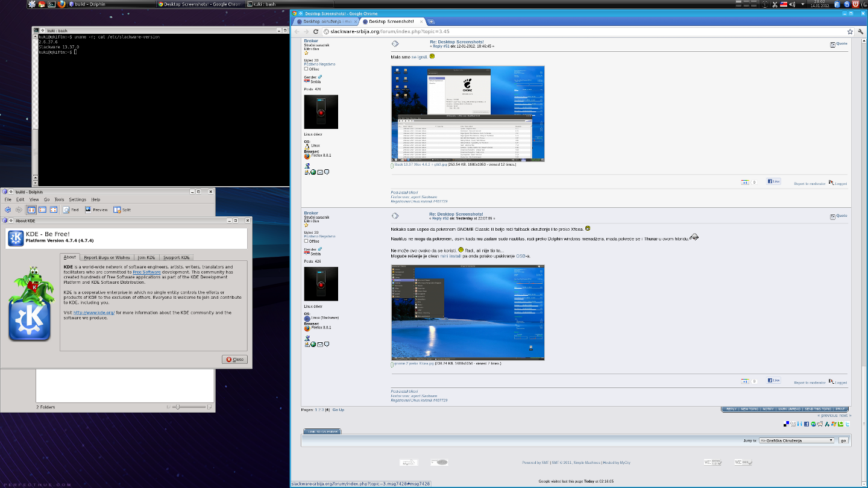Toggle Split view in Dolphin
The width and height of the screenshot is (868, 488).
pos(122,210)
